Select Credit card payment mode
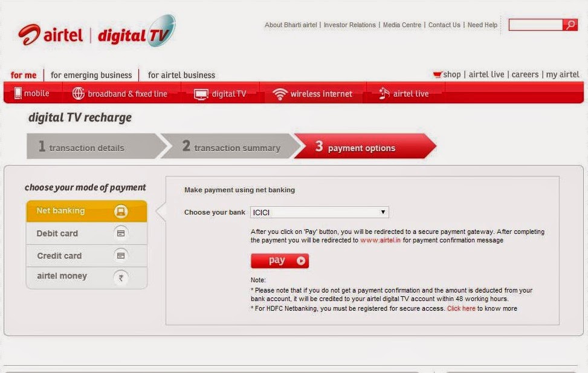This screenshot has height=373, width=588. (x=86, y=256)
